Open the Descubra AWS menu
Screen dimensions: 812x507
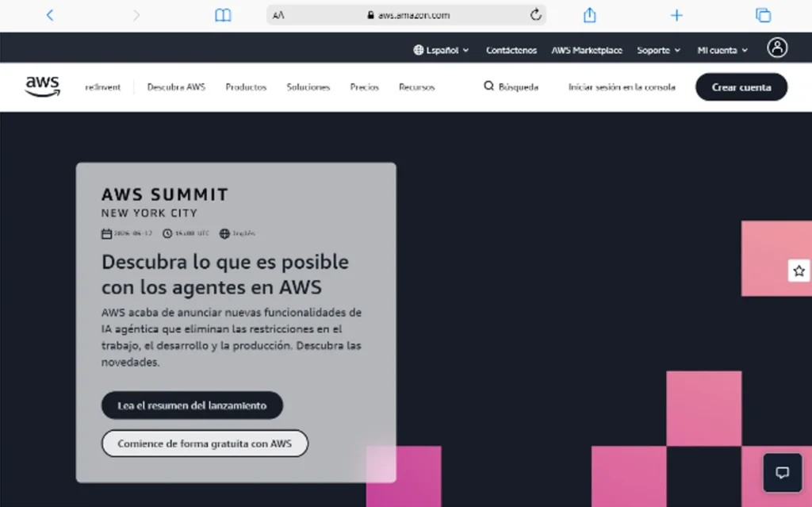[x=176, y=87]
